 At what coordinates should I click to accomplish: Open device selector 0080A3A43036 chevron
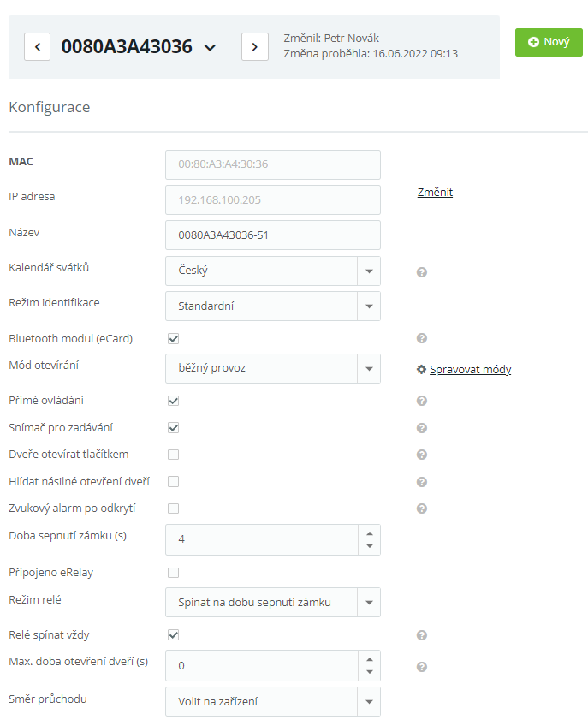[x=211, y=48]
